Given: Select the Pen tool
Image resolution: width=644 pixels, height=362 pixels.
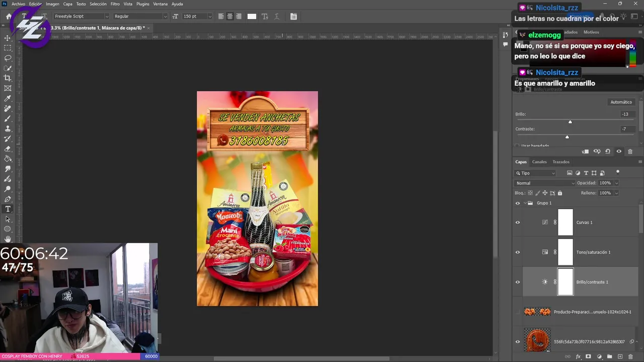Looking at the screenshot, I should pos(8,199).
